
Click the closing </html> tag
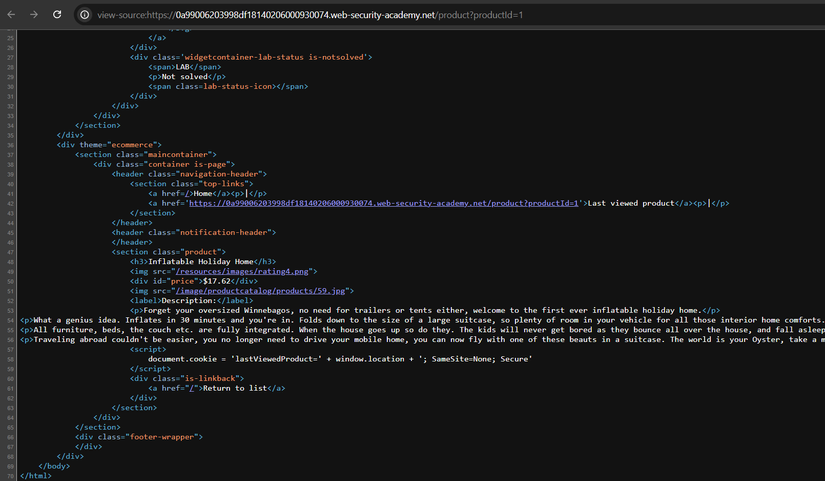(x=36, y=476)
